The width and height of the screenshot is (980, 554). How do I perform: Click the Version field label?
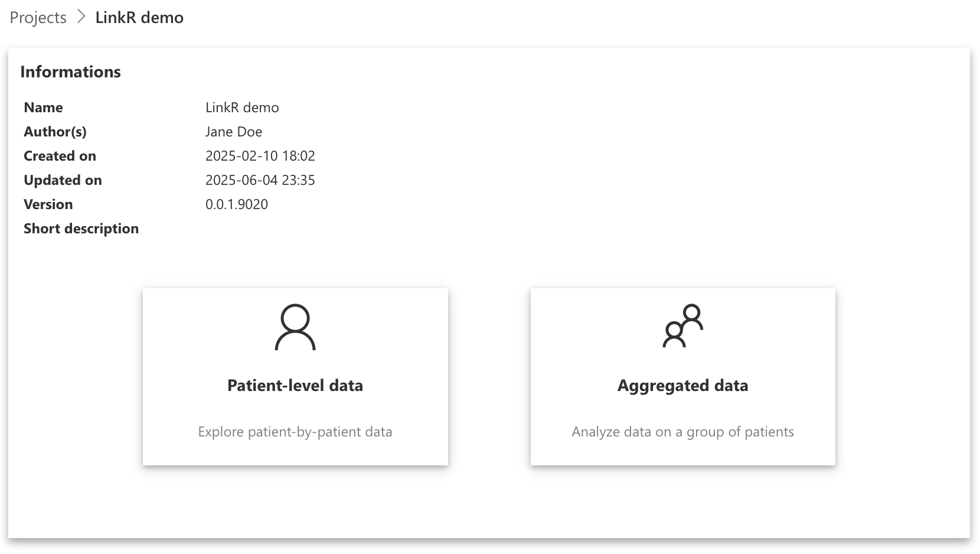48,204
